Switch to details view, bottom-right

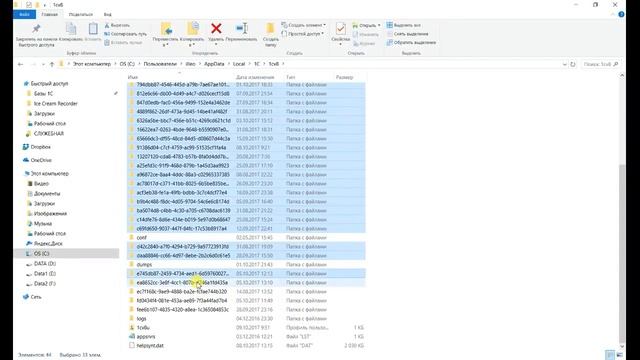pos(610,355)
